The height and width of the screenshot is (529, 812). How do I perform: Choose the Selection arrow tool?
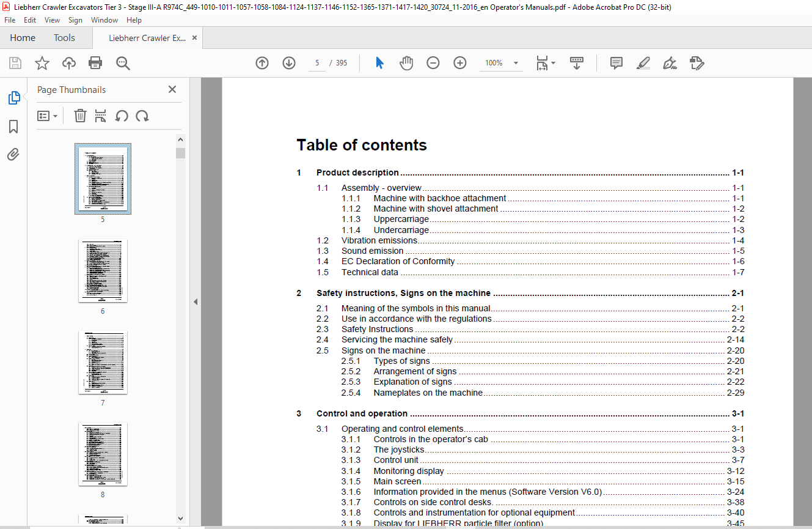click(379, 63)
